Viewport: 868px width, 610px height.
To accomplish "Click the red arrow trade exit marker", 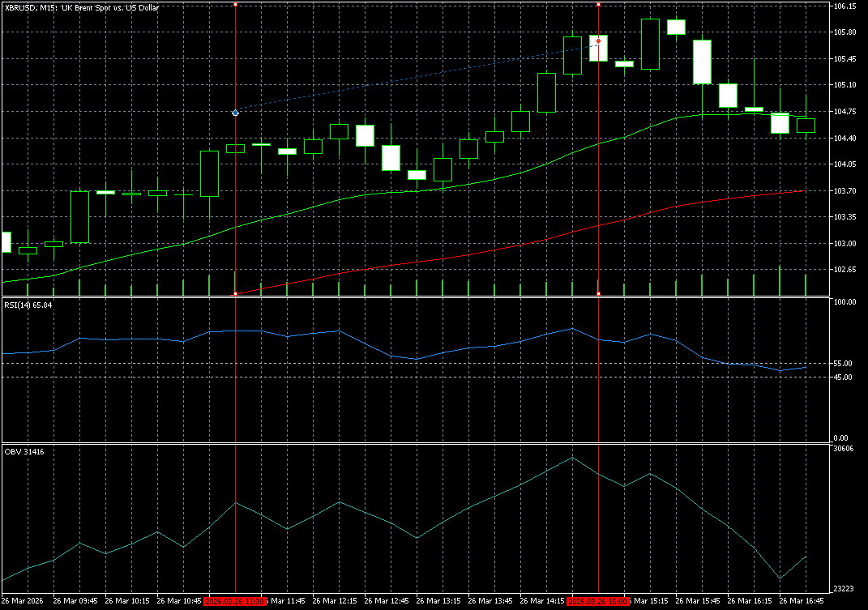I will (598, 41).
